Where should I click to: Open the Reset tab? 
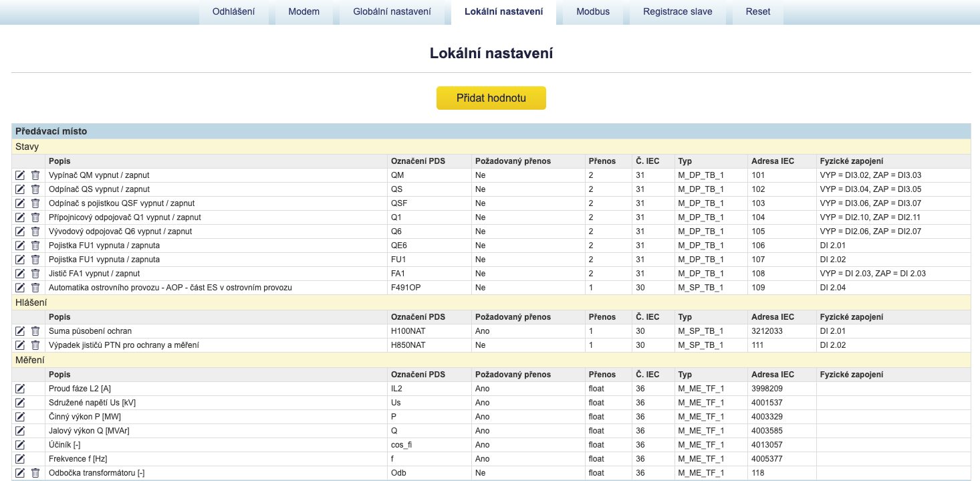(758, 12)
